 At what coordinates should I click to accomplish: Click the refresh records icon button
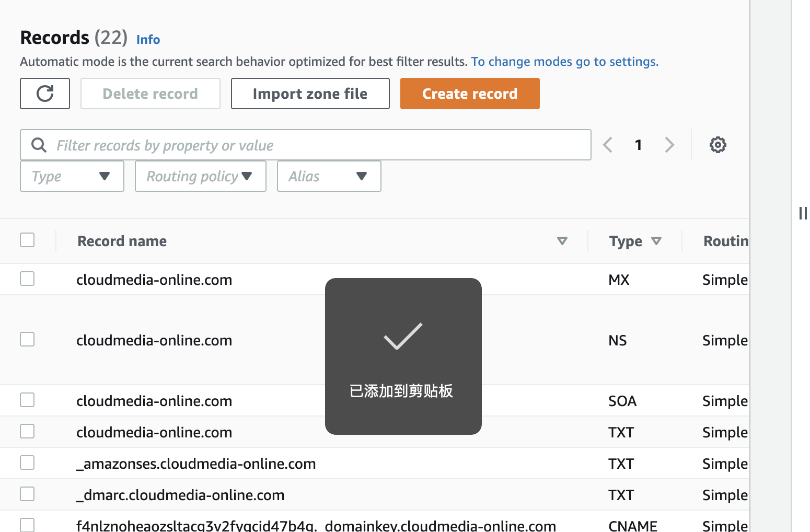coord(45,94)
